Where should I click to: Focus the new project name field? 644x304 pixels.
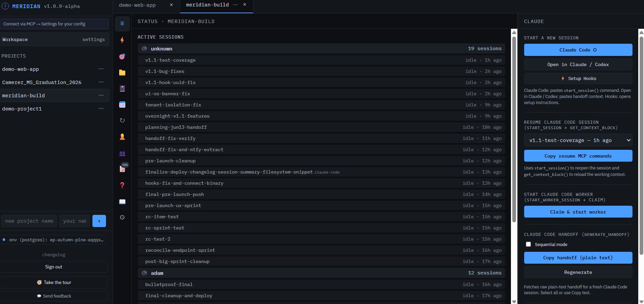[x=29, y=221]
